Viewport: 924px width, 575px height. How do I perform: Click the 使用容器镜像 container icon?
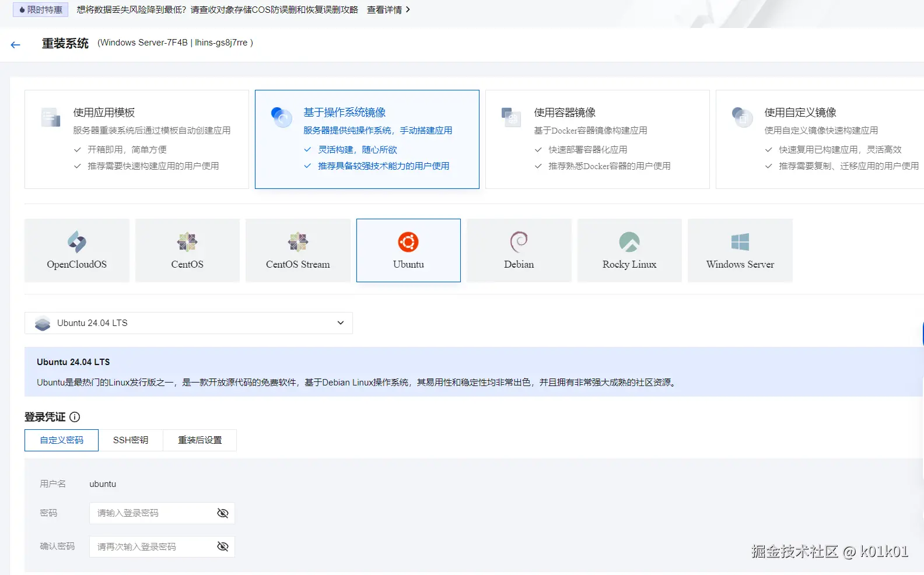tap(512, 117)
